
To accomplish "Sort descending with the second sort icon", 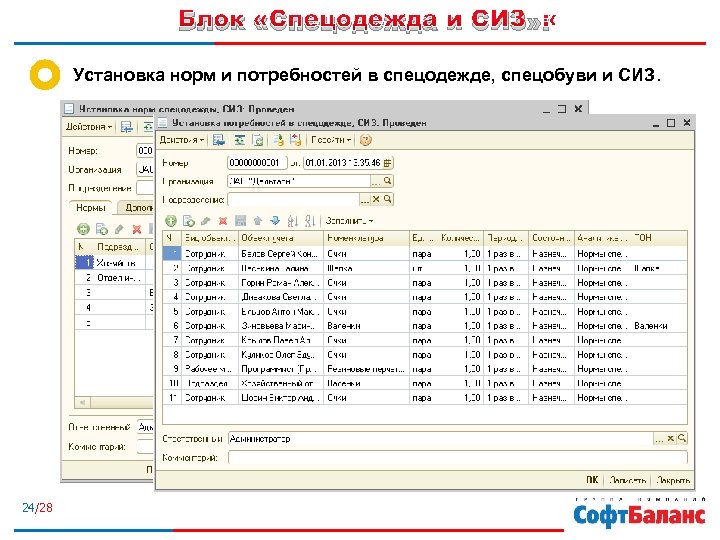I will coord(310,221).
